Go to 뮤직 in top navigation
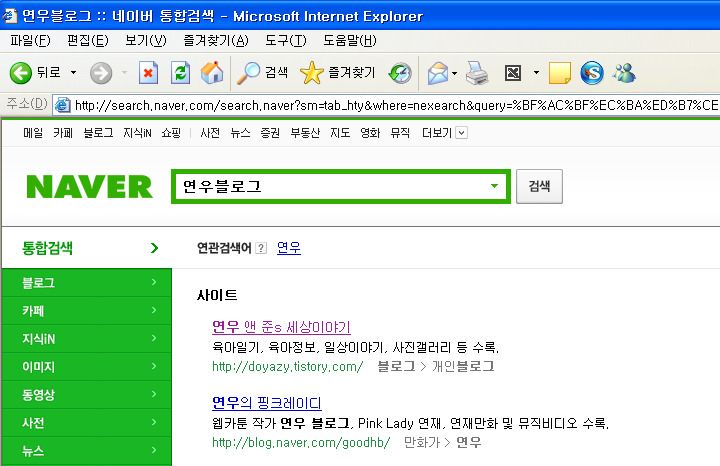The height and width of the screenshot is (466, 720). click(400, 133)
